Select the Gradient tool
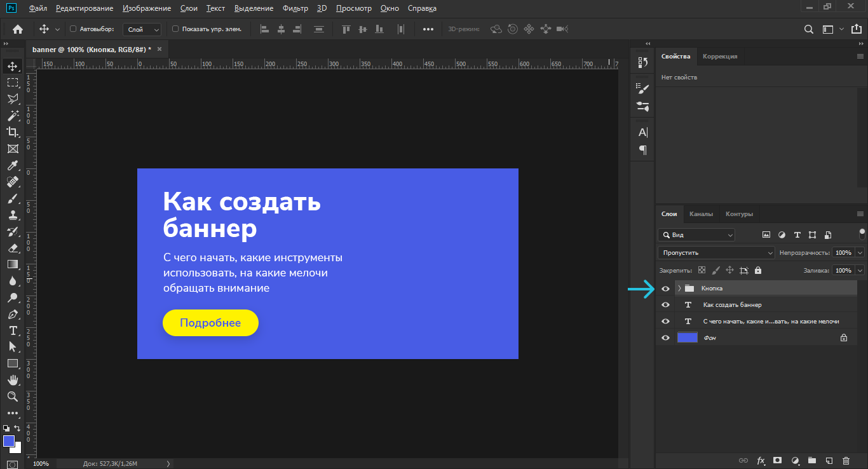The image size is (868, 469). [12, 264]
